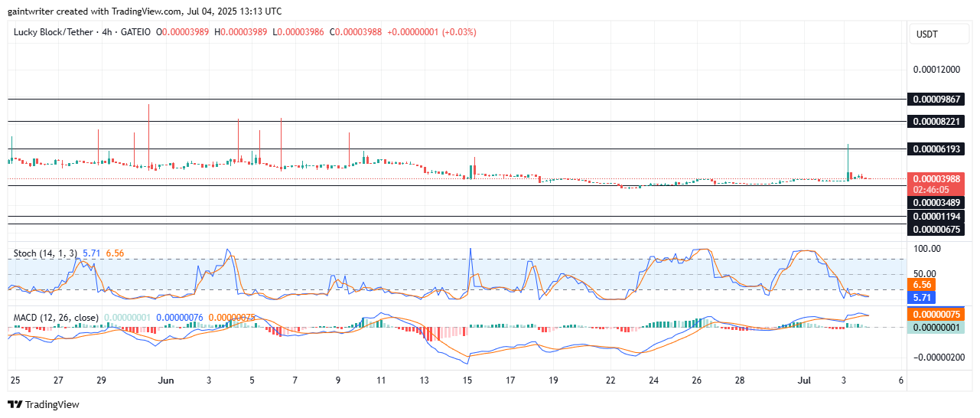Click the Stoch (14, 1, 3) indicator legend
The image size is (980, 418).
pos(44,252)
